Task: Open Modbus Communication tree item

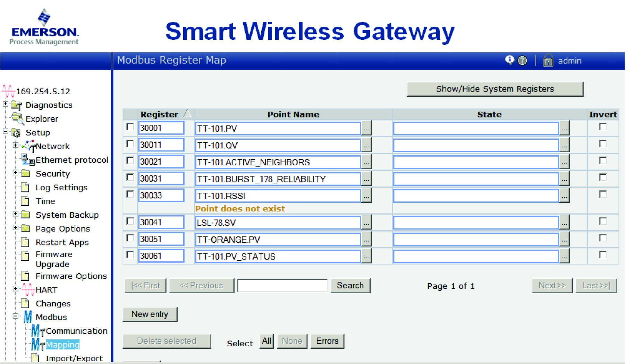Action: (x=76, y=331)
